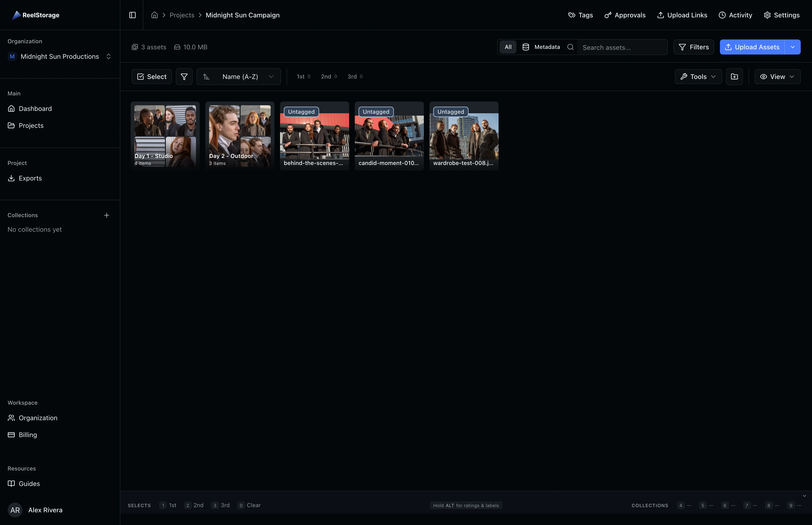Open Exports in the Project section

point(30,178)
